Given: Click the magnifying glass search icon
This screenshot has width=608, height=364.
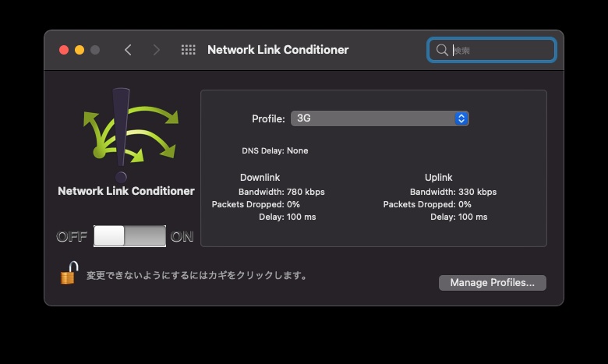Looking at the screenshot, I should tap(442, 50).
